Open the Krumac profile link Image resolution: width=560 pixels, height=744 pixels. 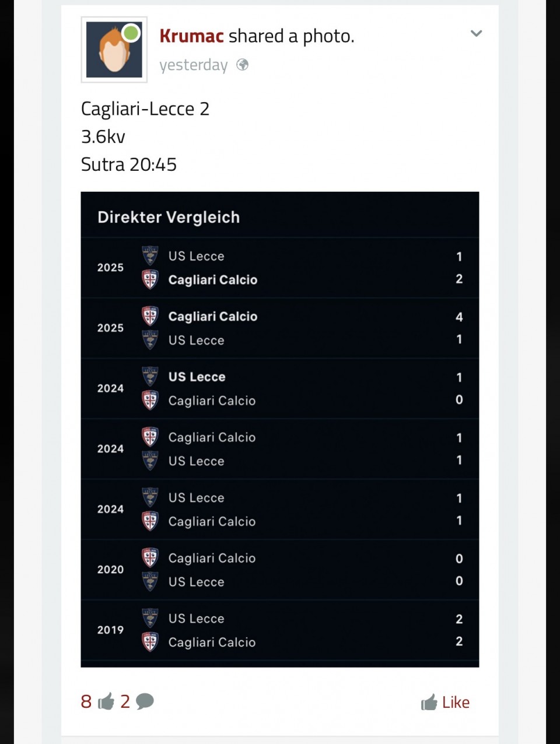click(x=191, y=36)
